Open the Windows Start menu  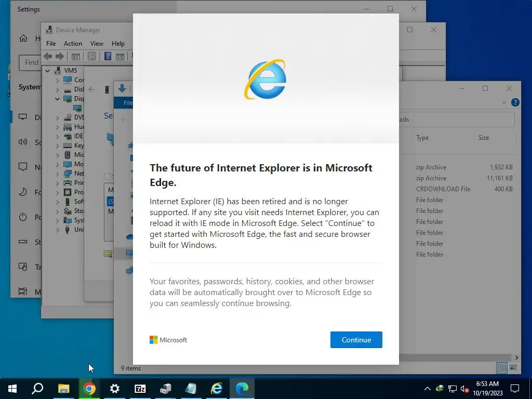12,389
